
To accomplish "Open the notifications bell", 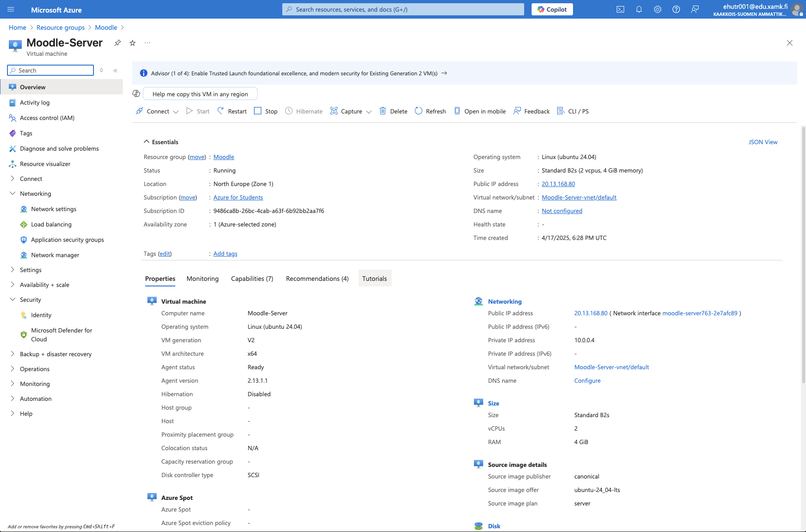I will pos(639,9).
